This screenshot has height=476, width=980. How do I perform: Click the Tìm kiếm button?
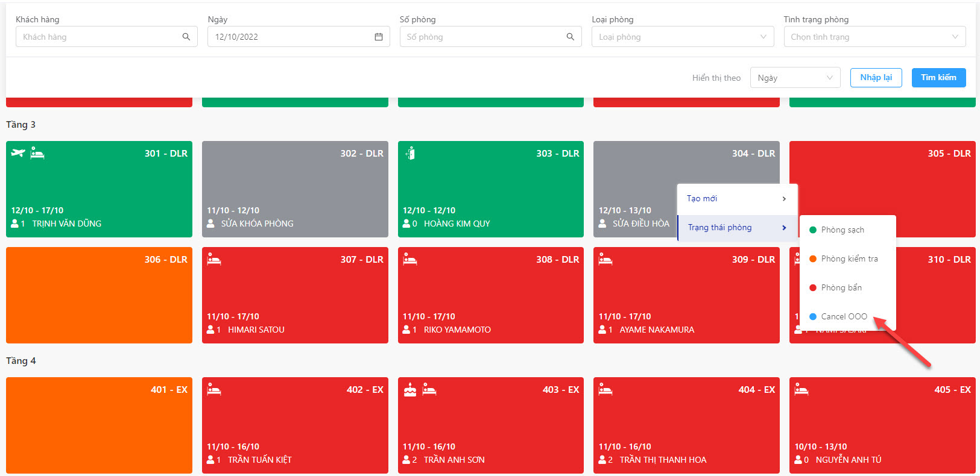938,78
